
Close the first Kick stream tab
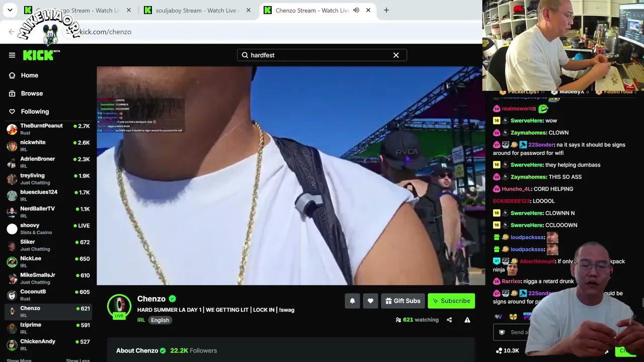tap(129, 11)
